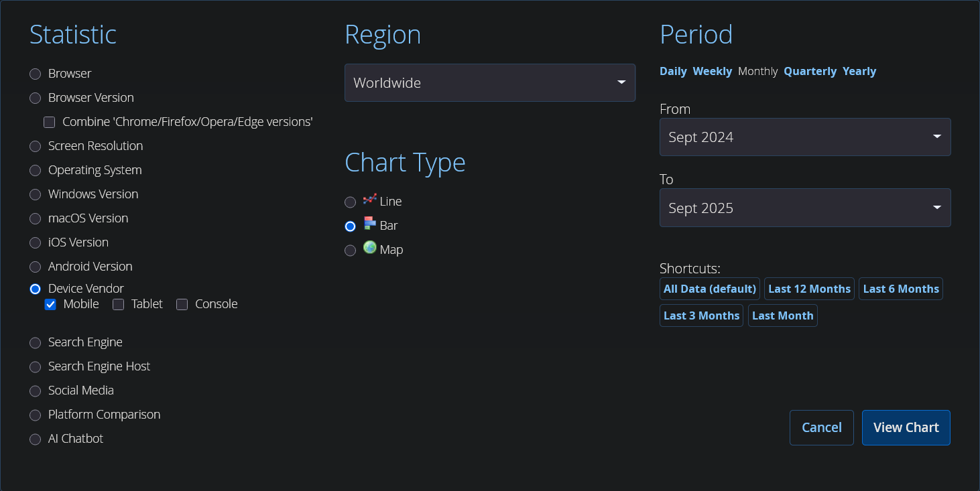Apply Last Month shortcut
Screen dimensions: 980x491
tap(783, 315)
